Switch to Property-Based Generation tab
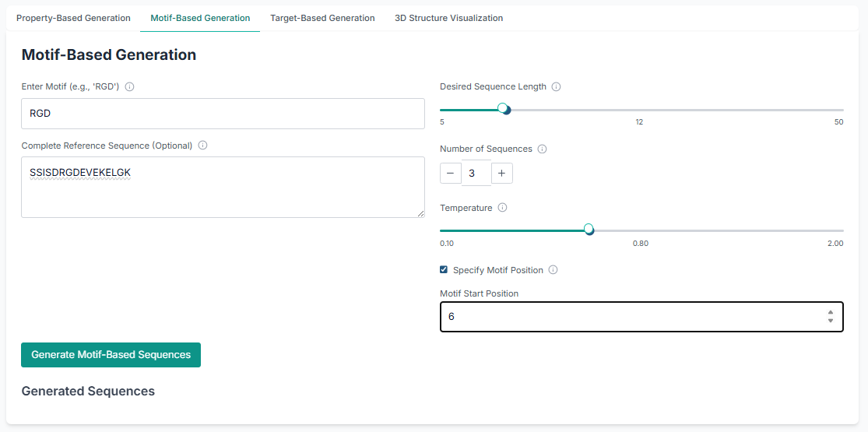This screenshot has width=868, height=432. [73, 18]
